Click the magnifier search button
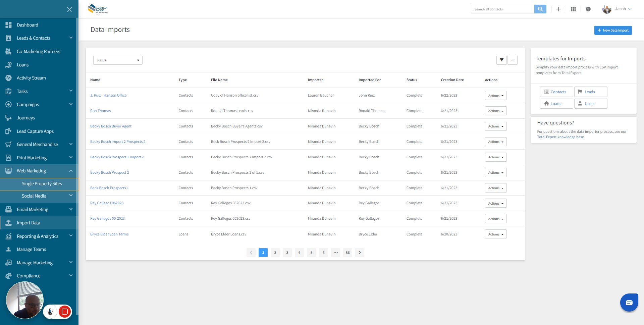This screenshot has width=644, height=325. coord(540,9)
